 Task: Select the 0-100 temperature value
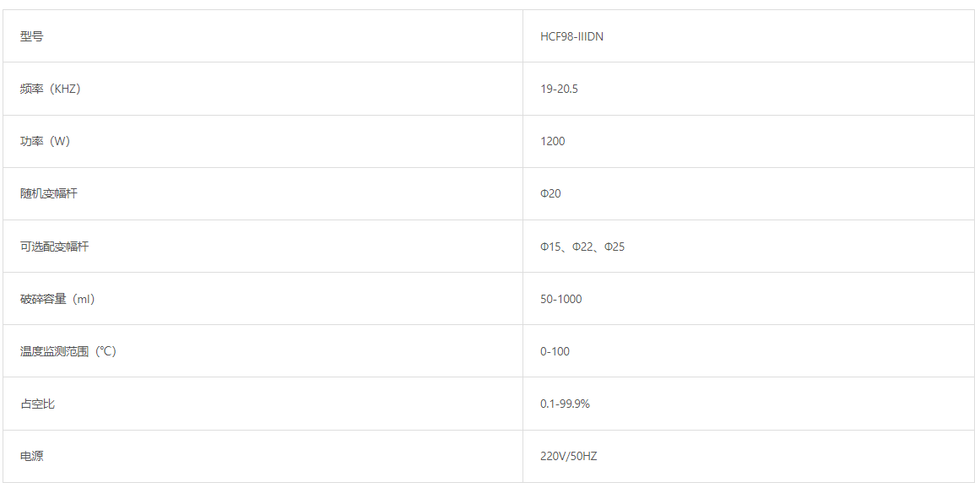(x=555, y=351)
